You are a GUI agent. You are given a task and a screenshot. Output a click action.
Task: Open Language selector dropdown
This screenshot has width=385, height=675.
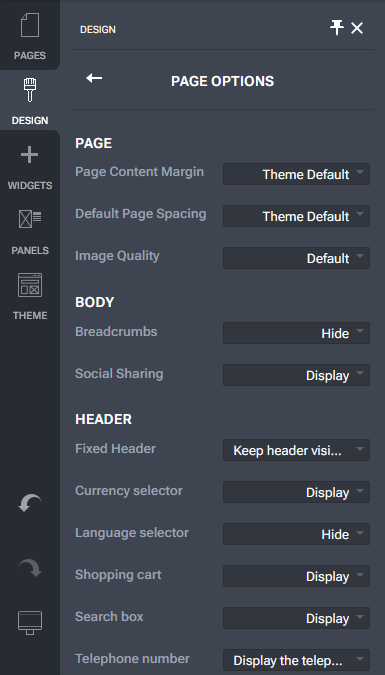pos(296,534)
